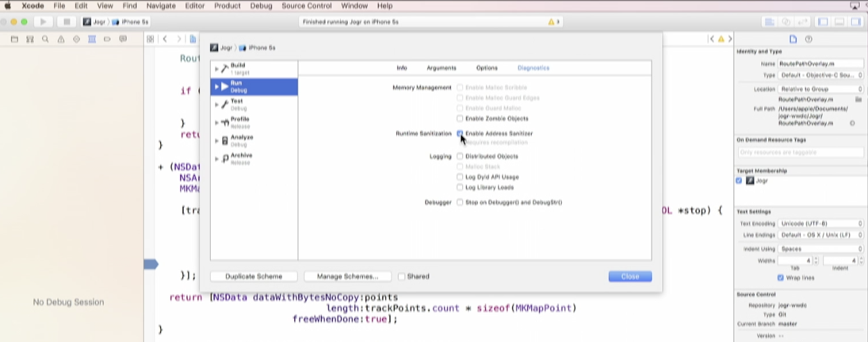The image size is (868, 342).
Task: Toggle Wrap lines checkbox
Action: coord(781,278)
